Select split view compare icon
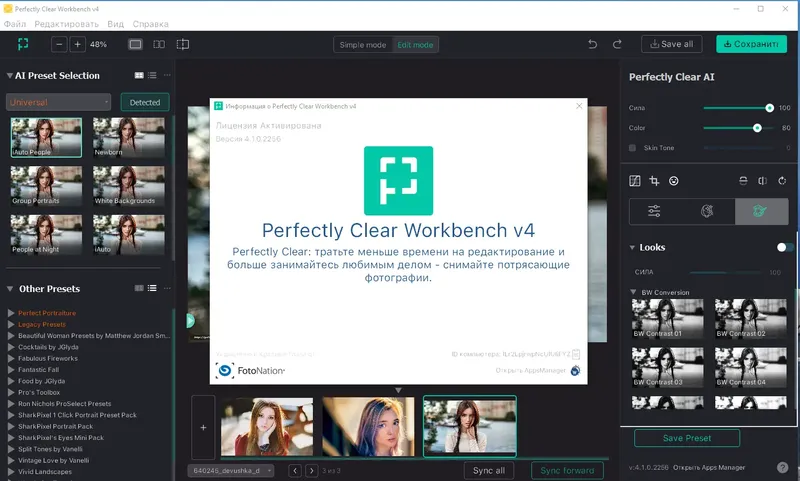 pyautogui.click(x=183, y=44)
